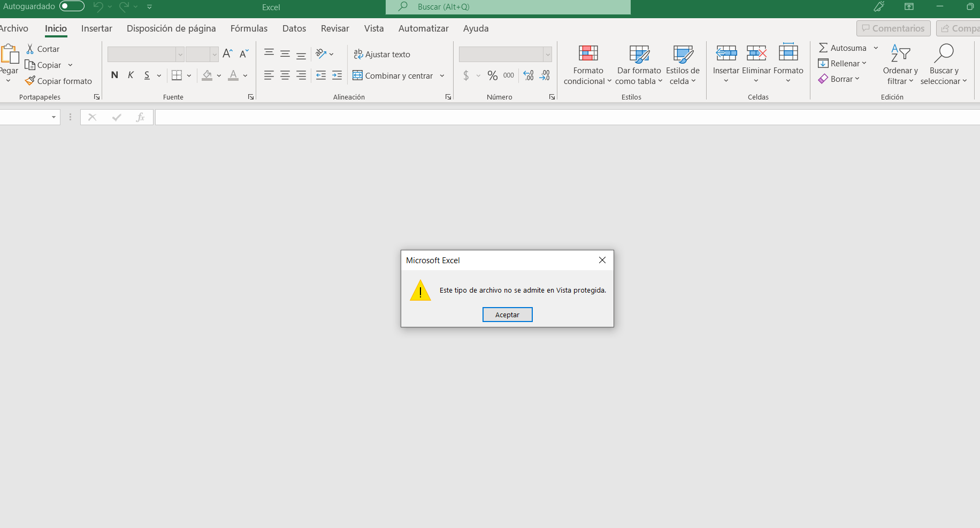Click the borders icon
This screenshot has width=980, height=528.
(177, 75)
